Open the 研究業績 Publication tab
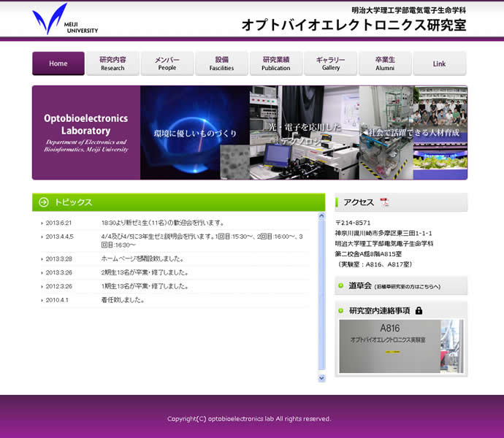Image resolution: width=504 pixels, height=438 pixels. point(276,64)
